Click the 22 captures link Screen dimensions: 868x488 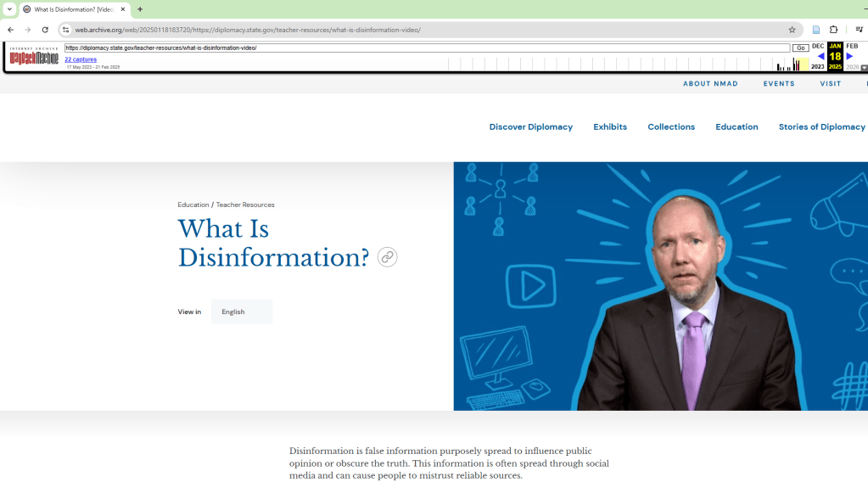pos(81,59)
